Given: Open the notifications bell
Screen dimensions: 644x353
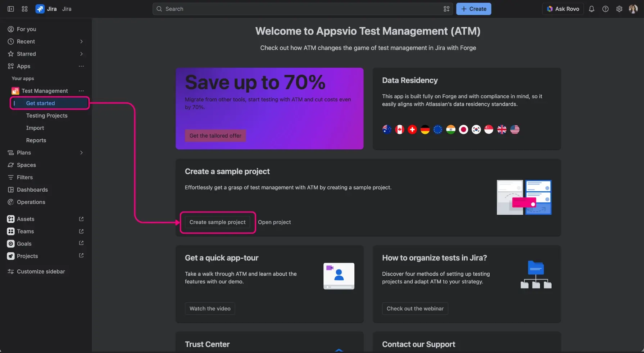Looking at the screenshot, I should click(x=591, y=9).
